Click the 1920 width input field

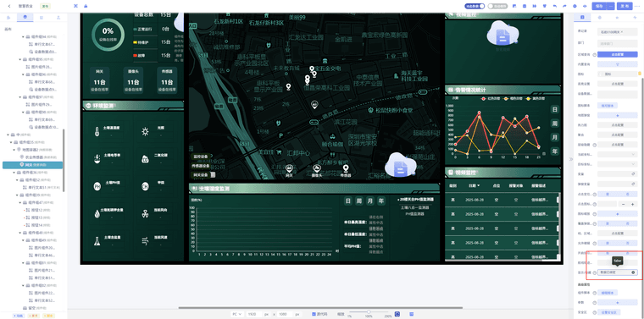pos(253,314)
